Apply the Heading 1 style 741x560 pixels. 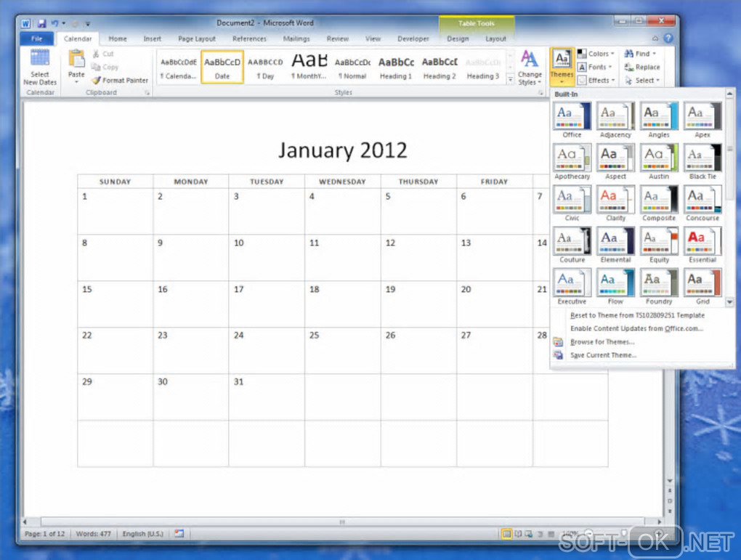tap(396, 67)
